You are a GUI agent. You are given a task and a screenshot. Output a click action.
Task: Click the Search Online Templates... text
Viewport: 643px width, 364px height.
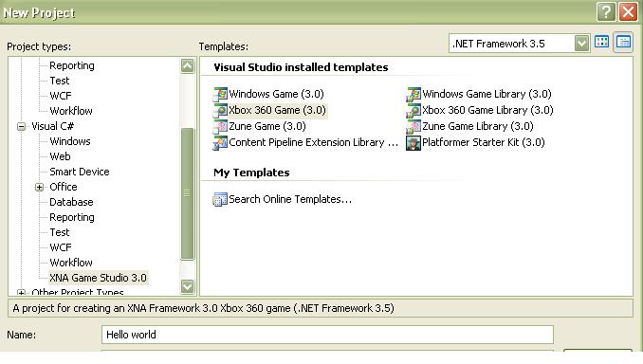tap(290, 199)
